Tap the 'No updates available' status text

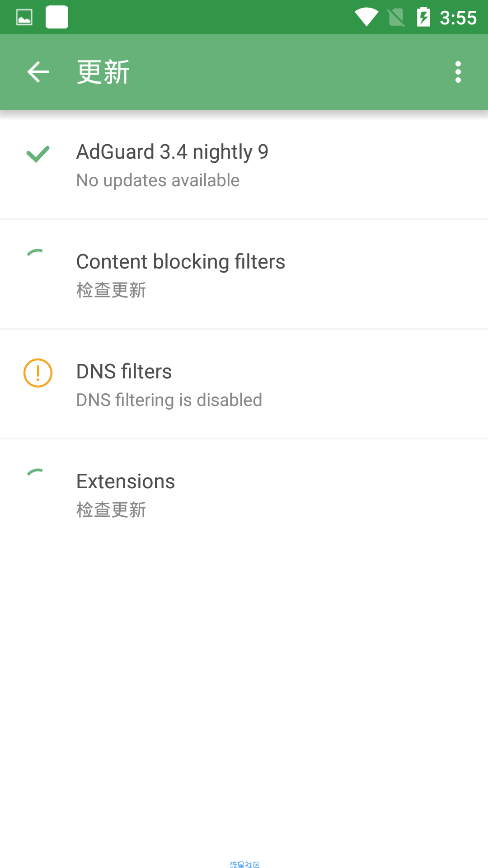(x=158, y=180)
